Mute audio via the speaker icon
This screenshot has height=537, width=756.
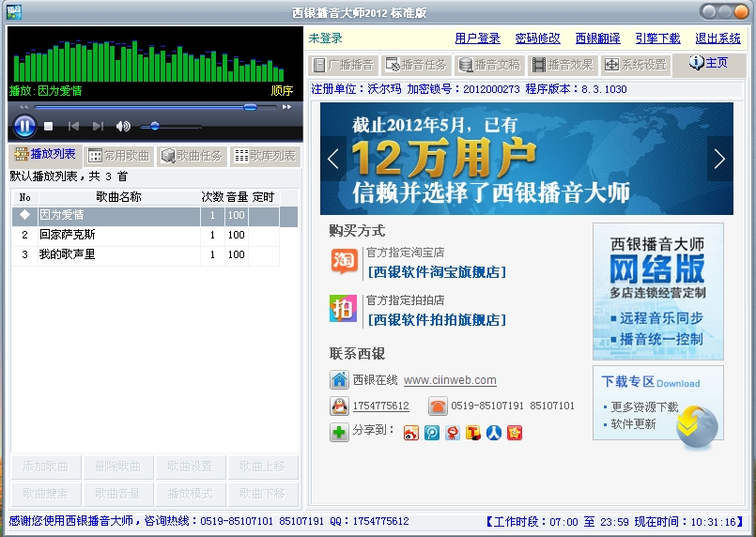[123, 127]
